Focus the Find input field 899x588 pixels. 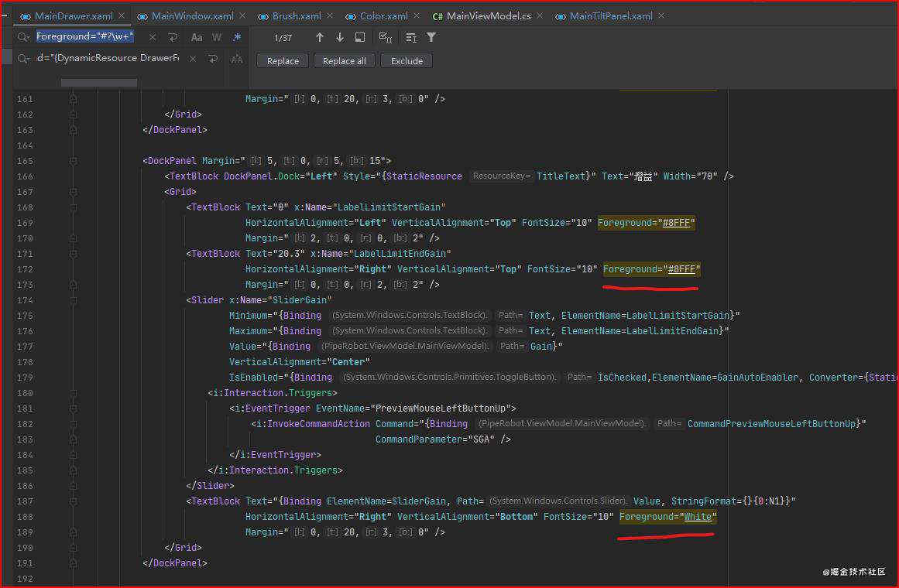(x=89, y=37)
